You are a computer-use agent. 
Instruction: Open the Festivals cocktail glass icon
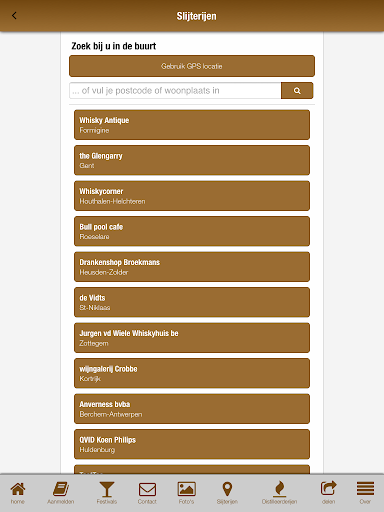click(107, 489)
